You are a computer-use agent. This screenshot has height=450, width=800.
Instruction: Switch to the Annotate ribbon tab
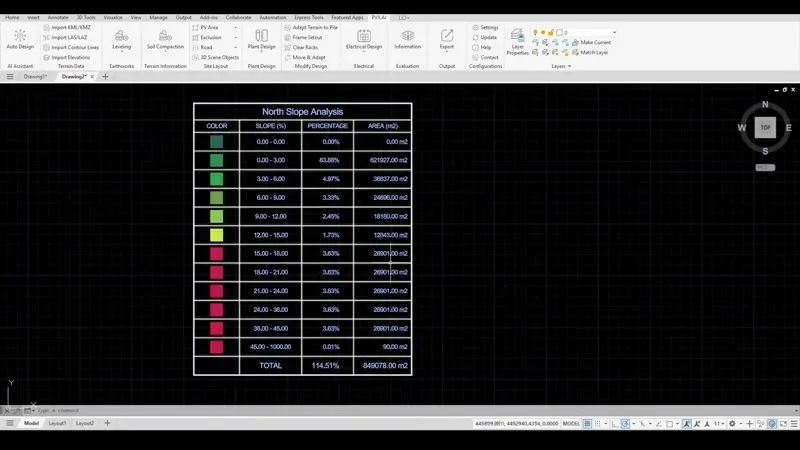[58, 17]
